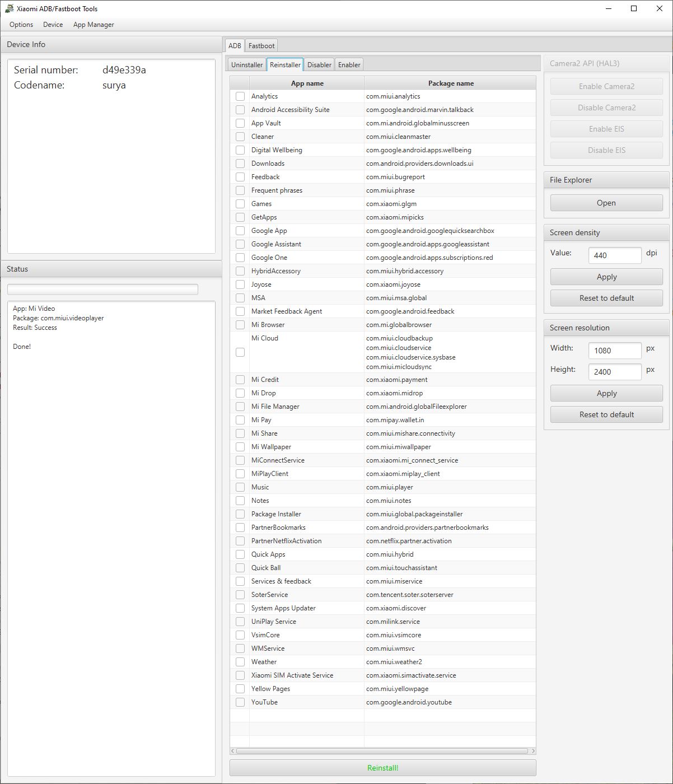The width and height of the screenshot is (673, 784).
Task: Open the Device menu
Action: [53, 25]
